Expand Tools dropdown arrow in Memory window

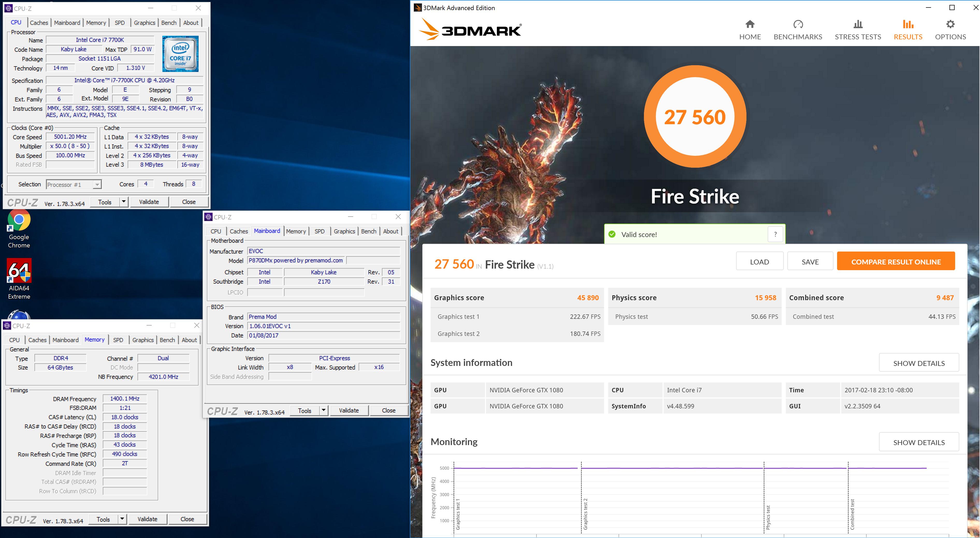click(122, 519)
